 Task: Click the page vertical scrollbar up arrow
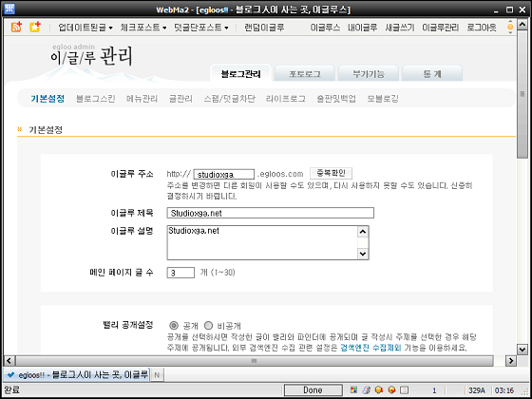click(522, 26)
